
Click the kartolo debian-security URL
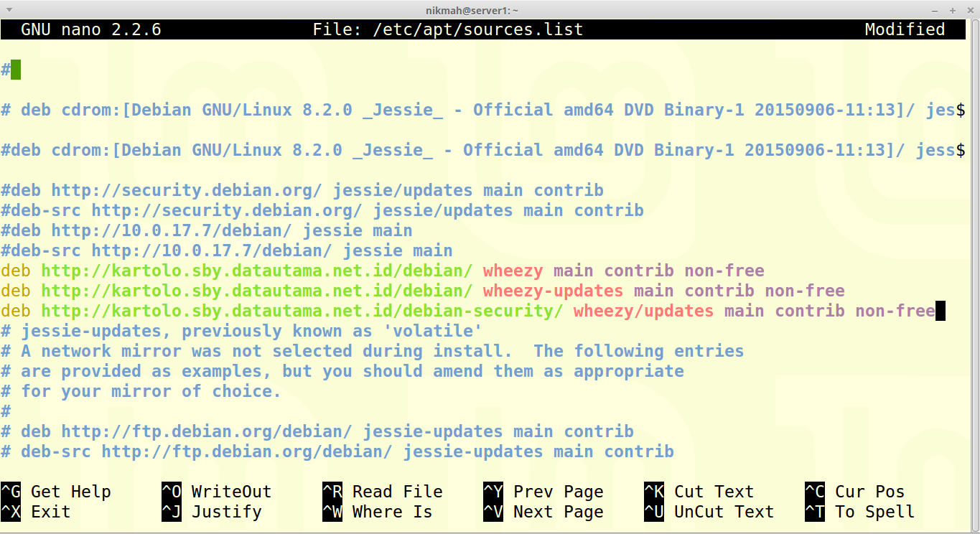coord(302,311)
